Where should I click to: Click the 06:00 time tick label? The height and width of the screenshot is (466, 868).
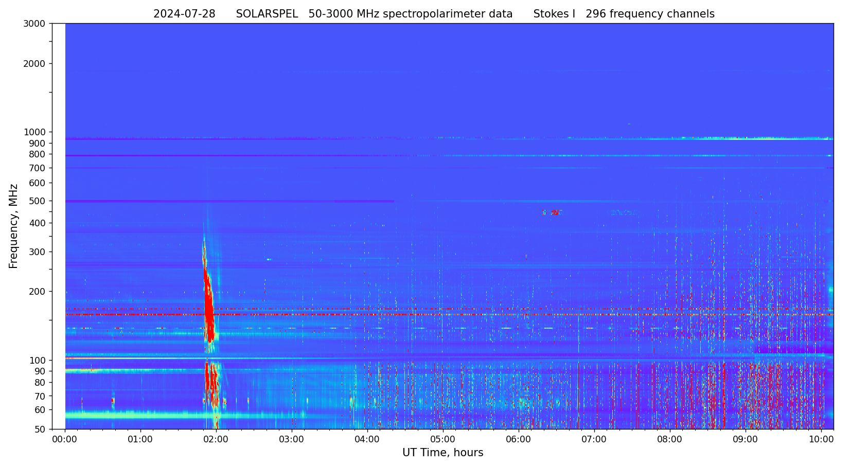coord(519,440)
